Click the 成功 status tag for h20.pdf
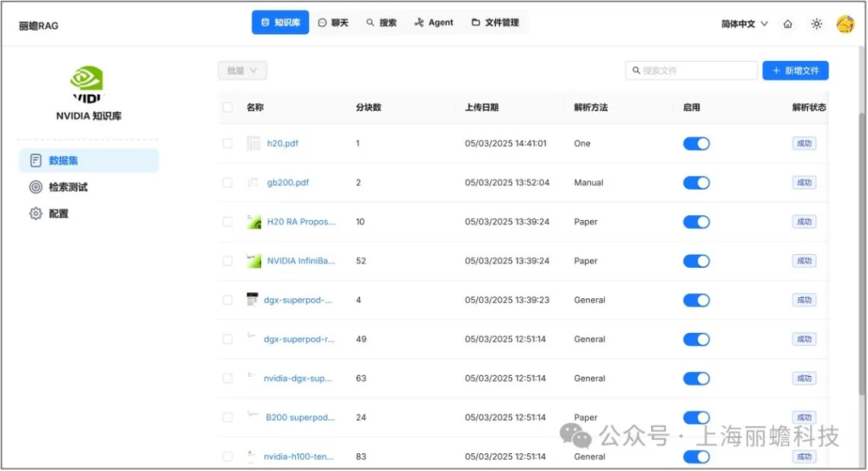The height and width of the screenshot is (471, 868). pyautogui.click(x=804, y=143)
